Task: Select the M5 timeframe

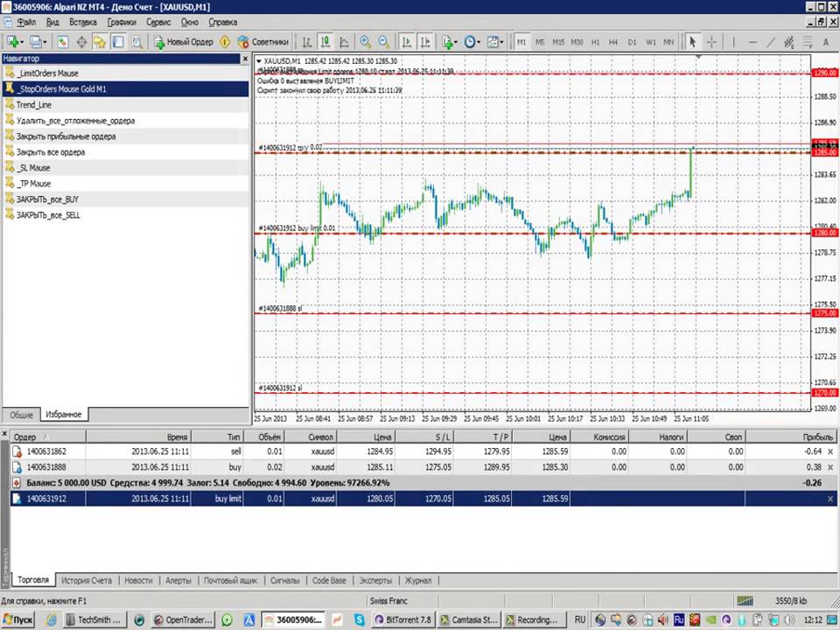Action: 540,42
